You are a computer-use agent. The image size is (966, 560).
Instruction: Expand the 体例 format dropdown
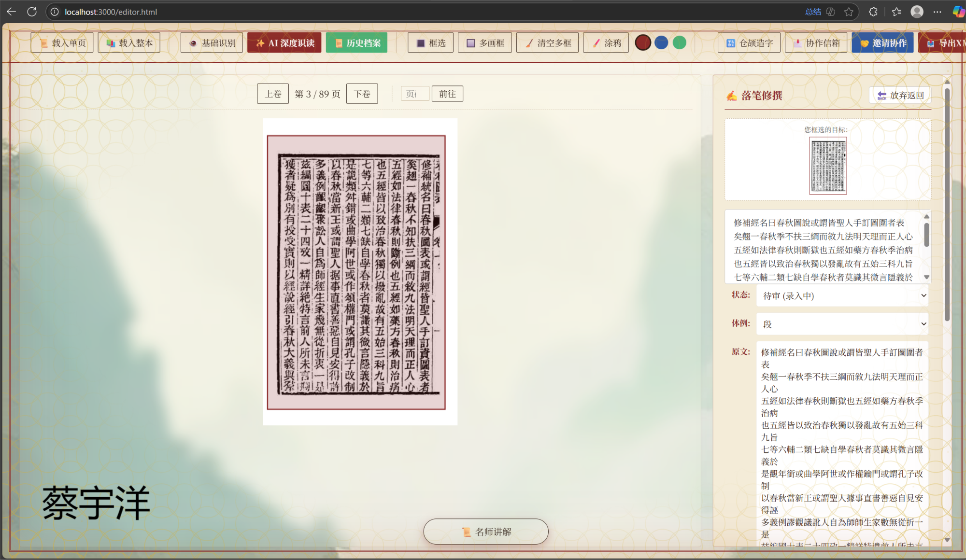pos(842,324)
